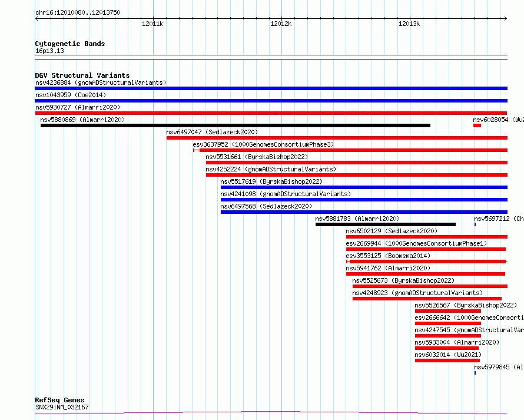524x420 pixels.
Task: Open nsv6497047 (Sedlazeck2020) label
Action: click(212, 132)
